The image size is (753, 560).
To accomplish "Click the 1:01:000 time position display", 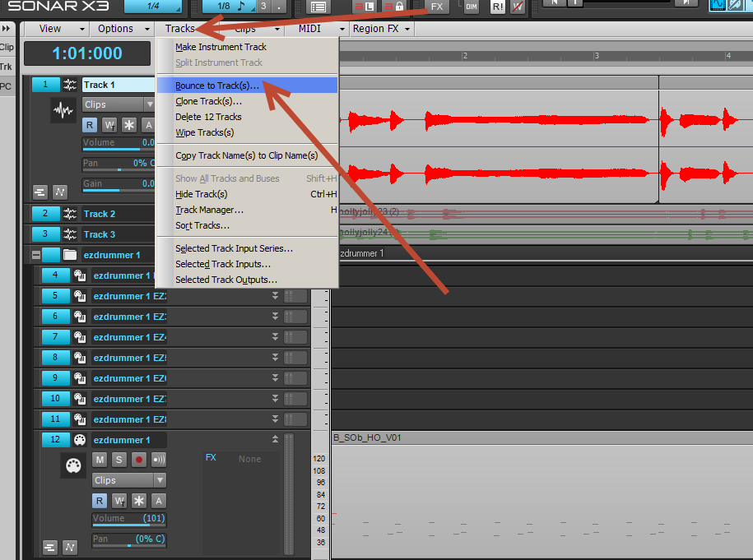I will [x=87, y=53].
